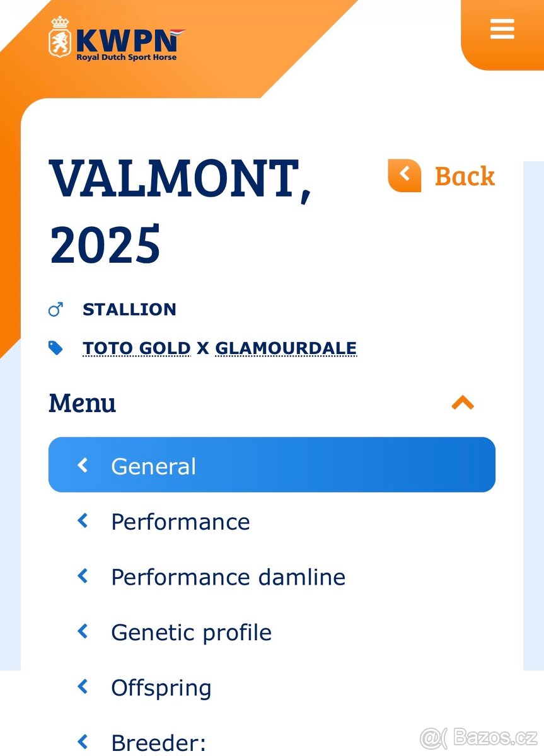Click the chevron beside General
544x756 pixels.
[83, 465]
